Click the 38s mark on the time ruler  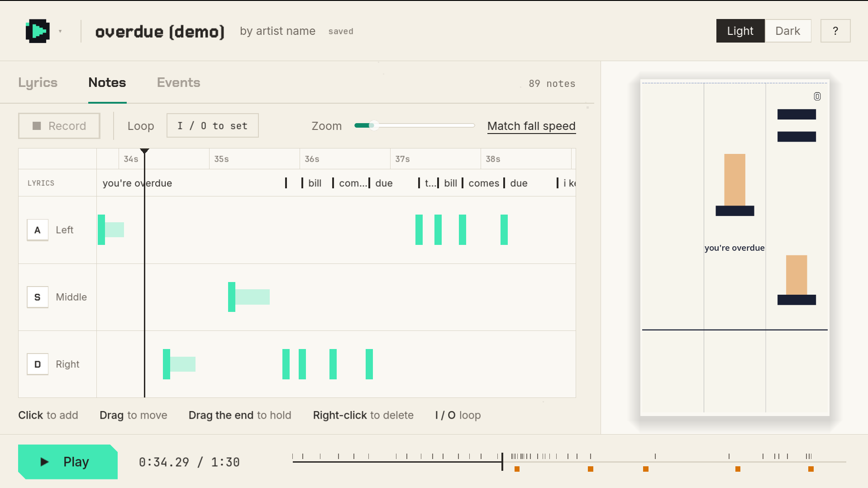coord(493,159)
